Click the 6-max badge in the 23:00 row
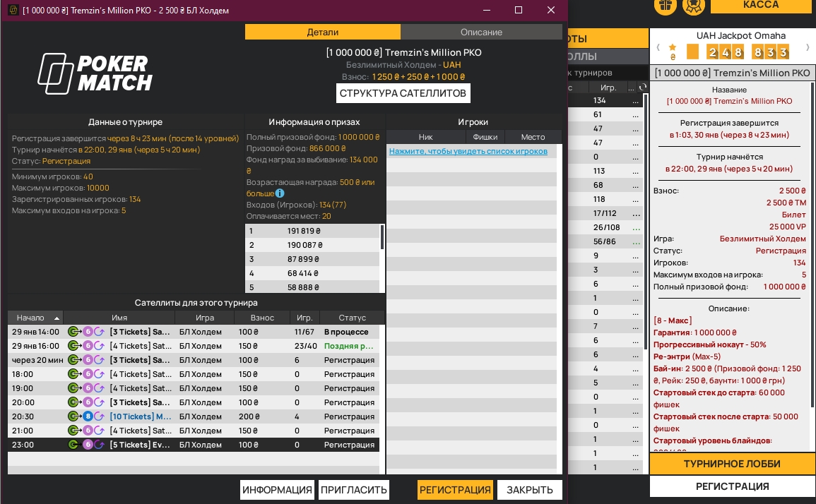 click(x=88, y=444)
